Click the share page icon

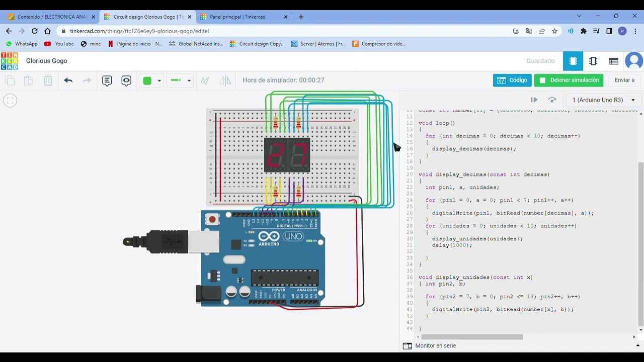[x=542, y=31]
